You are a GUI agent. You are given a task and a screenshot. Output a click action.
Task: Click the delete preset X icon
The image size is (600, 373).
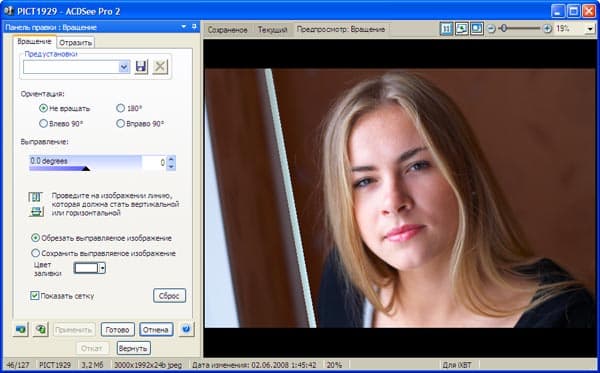[160, 67]
